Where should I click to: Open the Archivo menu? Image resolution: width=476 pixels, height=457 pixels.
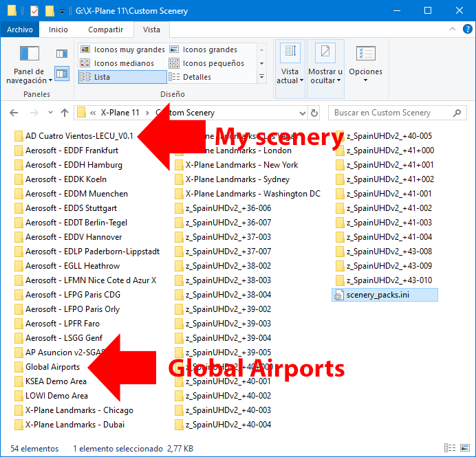(20, 30)
